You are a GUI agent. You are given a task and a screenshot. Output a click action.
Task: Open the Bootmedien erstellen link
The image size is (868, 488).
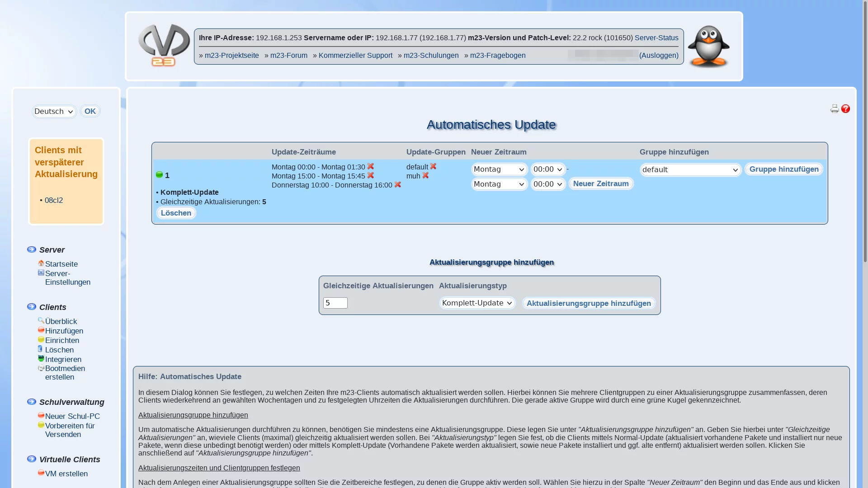coord(65,373)
